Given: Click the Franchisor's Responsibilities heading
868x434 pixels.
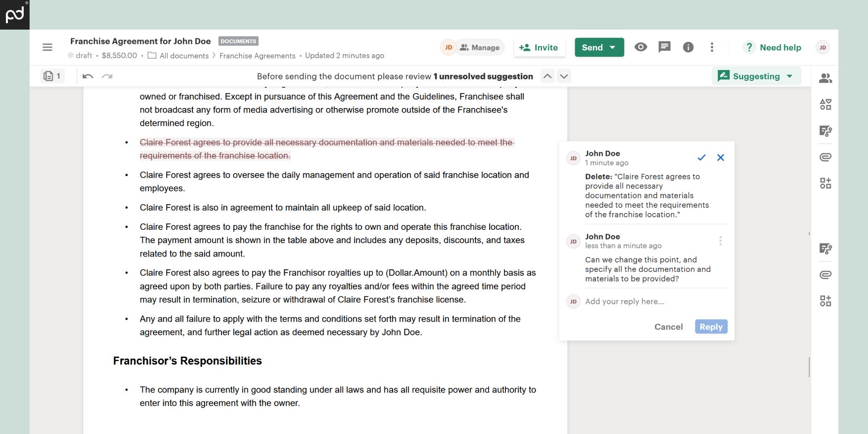Looking at the screenshot, I should point(187,361).
